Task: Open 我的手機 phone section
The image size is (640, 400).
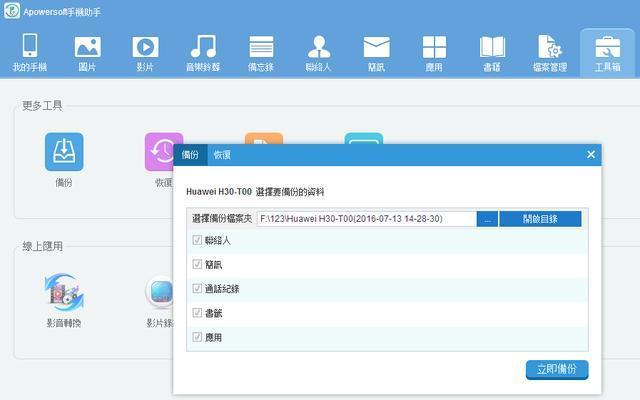Action: [29, 52]
